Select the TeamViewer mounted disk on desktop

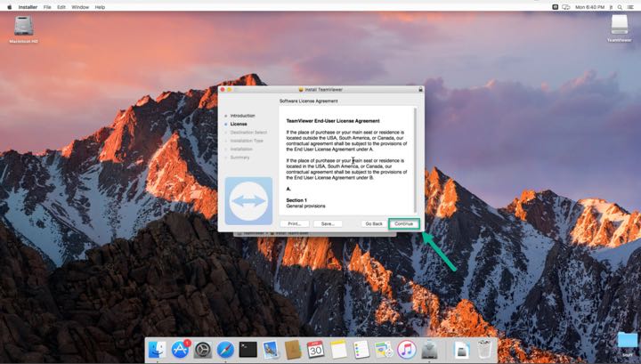pos(619,28)
